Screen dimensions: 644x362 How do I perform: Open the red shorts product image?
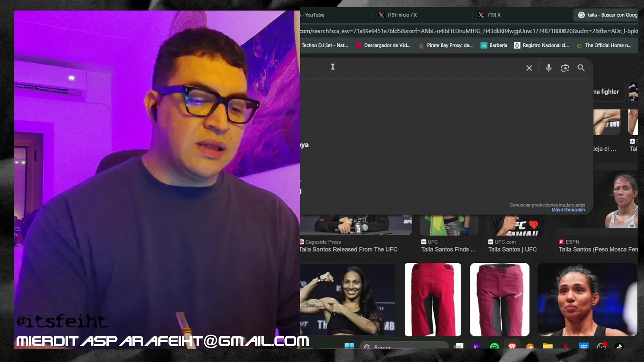[x=433, y=300]
